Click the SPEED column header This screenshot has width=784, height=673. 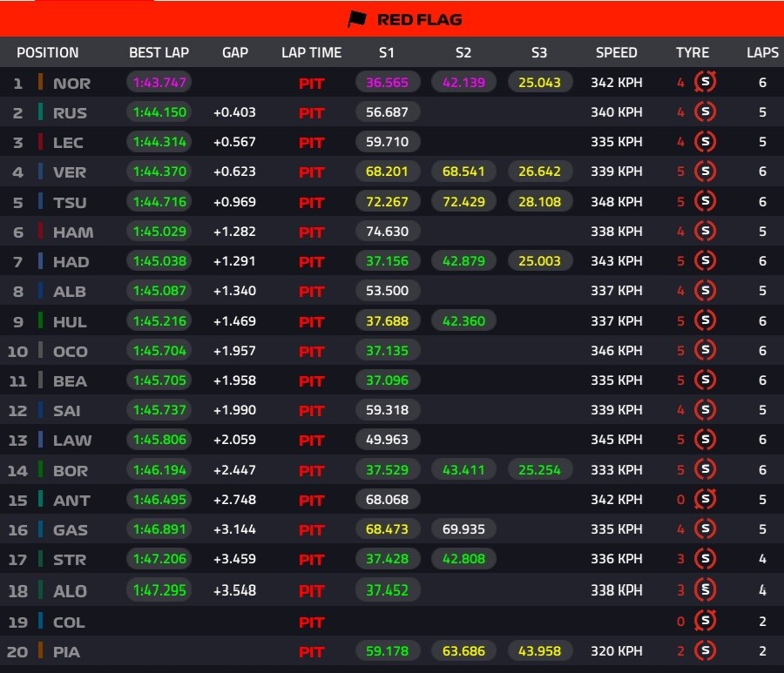617,52
